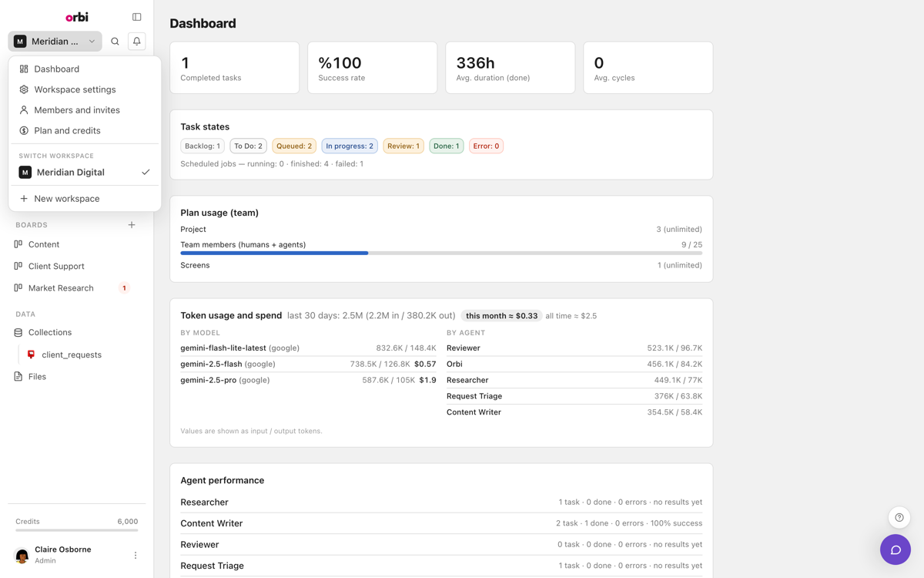Open the chat bubble button

[x=896, y=549]
